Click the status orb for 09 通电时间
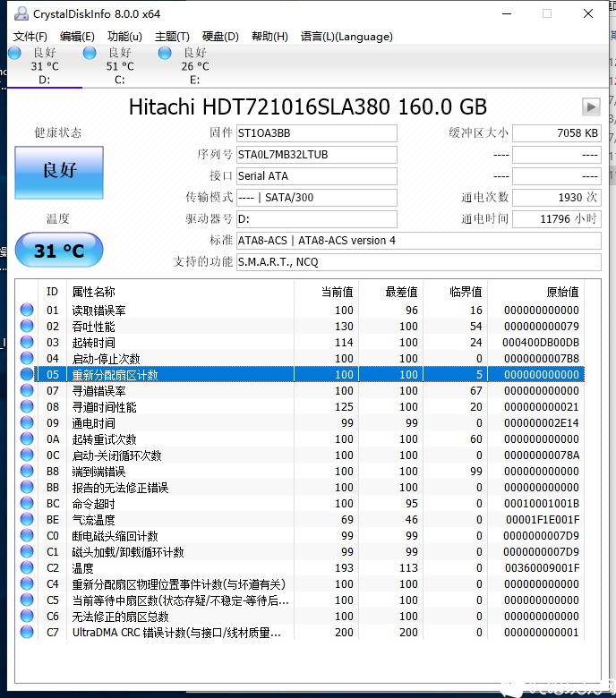Viewport: 616px width, 698px height. [x=27, y=422]
